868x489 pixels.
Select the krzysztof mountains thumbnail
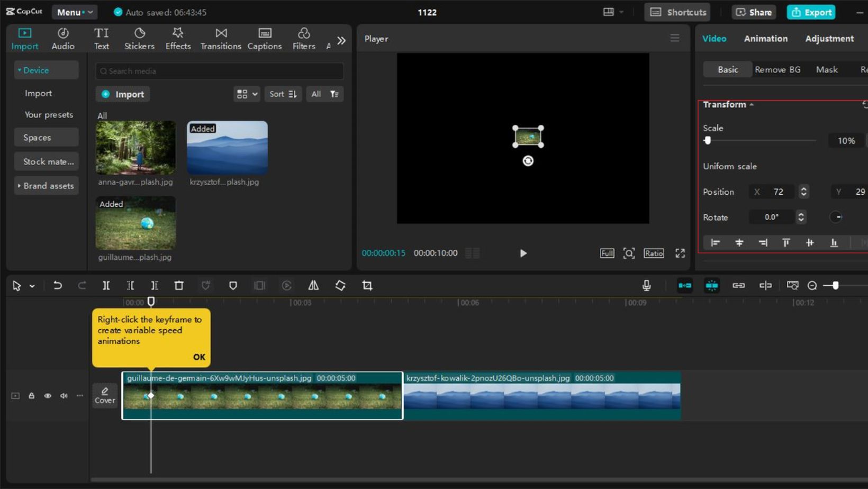(227, 148)
